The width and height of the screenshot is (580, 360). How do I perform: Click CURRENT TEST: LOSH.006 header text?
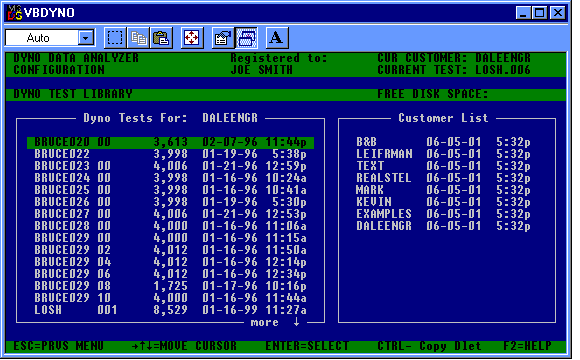pos(454,70)
